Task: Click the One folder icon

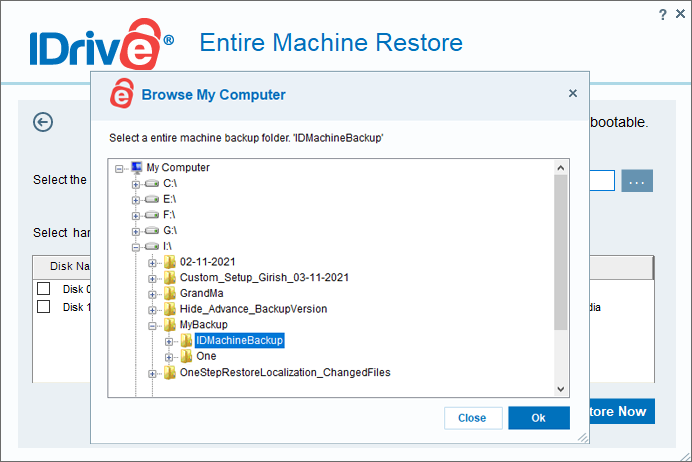Action: pos(186,356)
